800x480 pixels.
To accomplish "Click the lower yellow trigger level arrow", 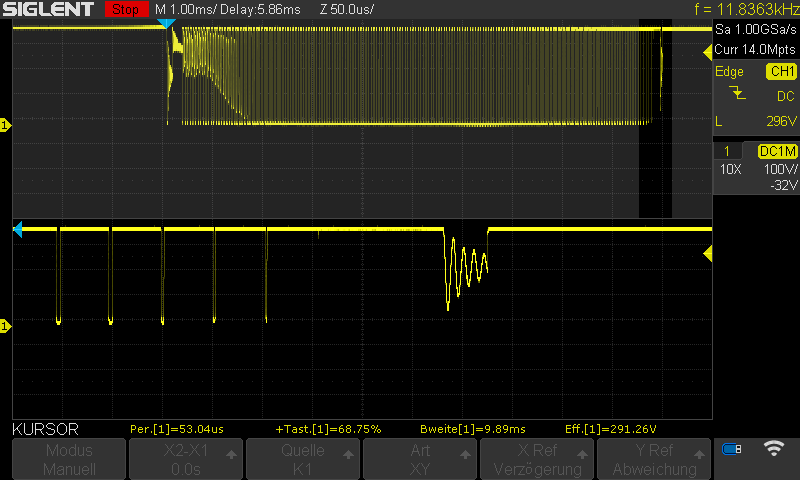I will (708, 254).
